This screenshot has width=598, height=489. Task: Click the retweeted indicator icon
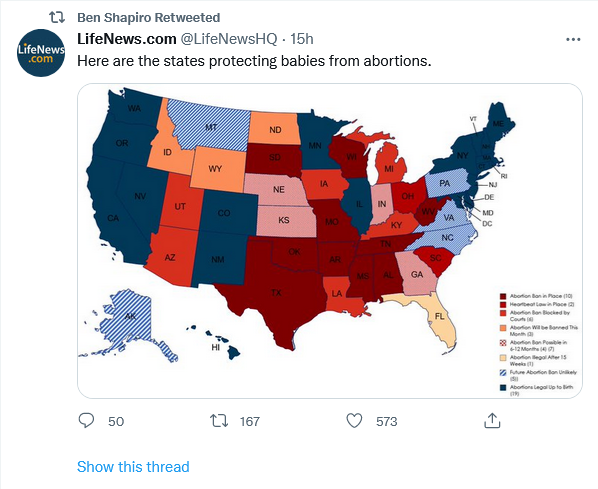(57, 17)
